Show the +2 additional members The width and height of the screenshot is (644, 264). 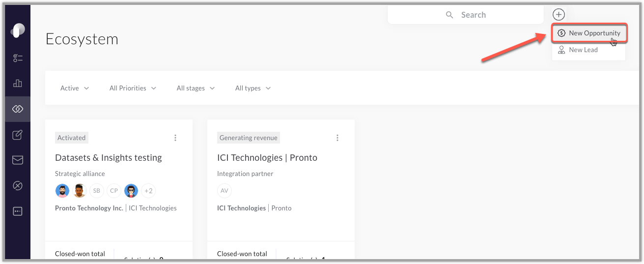click(148, 191)
